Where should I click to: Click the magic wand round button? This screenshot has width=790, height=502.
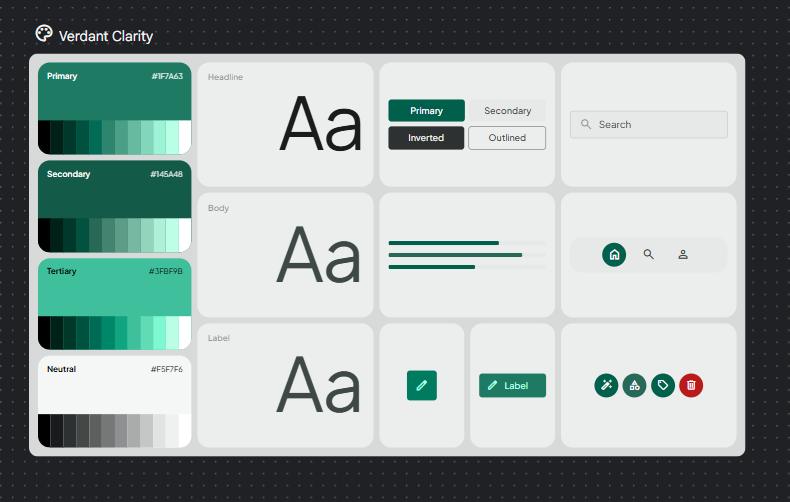(x=606, y=385)
